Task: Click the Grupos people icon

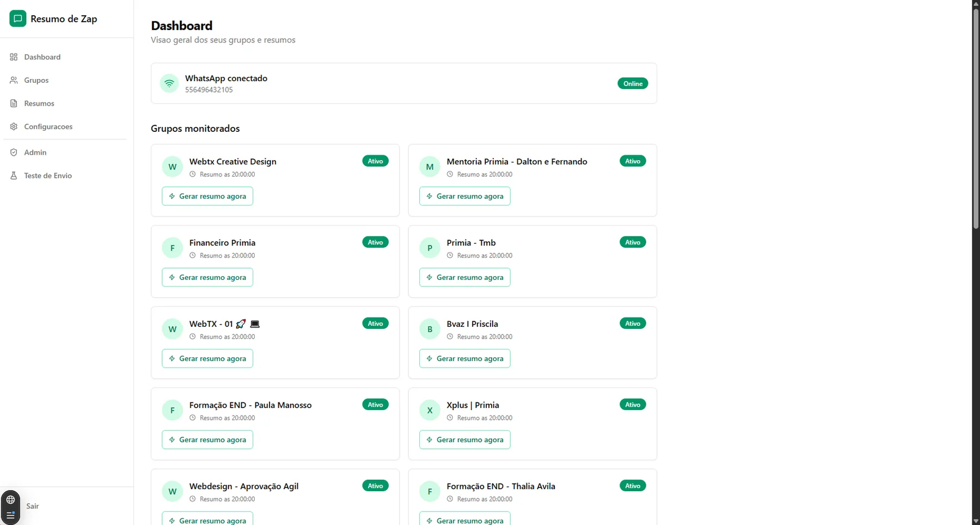Action: click(x=14, y=80)
